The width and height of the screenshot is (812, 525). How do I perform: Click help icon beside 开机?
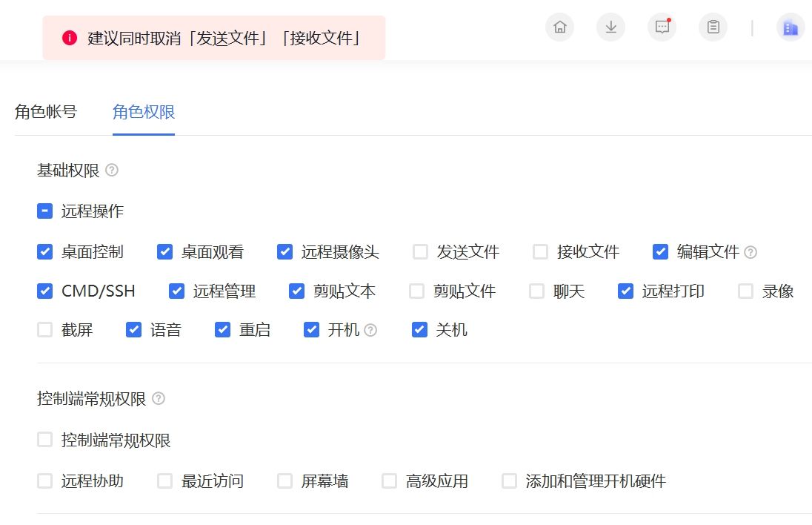tap(370, 330)
